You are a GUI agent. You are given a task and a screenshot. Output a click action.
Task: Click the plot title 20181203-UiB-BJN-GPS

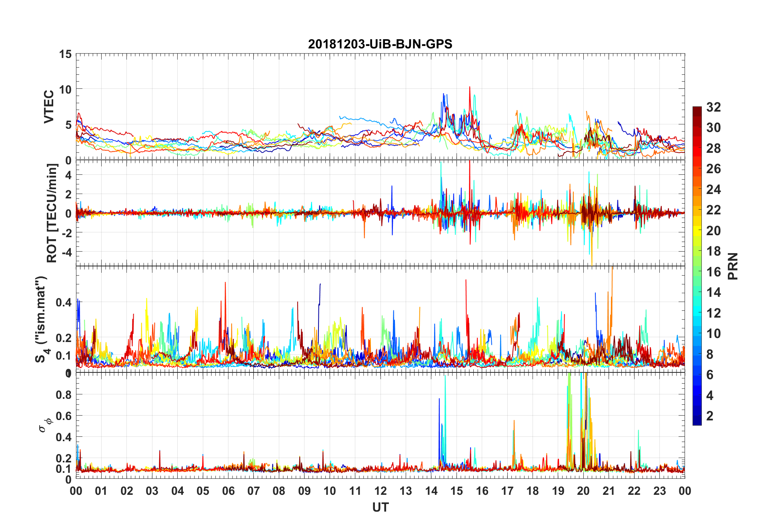pos(380,44)
